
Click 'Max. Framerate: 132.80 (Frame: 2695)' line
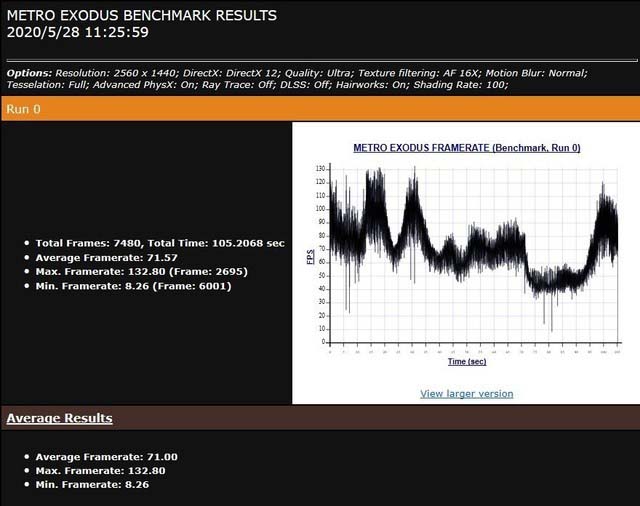coord(141,272)
